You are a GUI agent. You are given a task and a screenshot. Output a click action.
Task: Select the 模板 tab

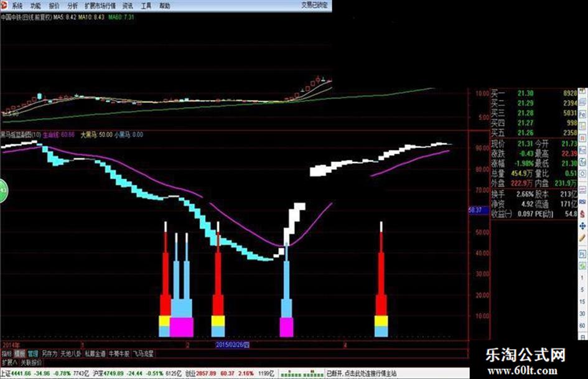[x=19, y=353]
